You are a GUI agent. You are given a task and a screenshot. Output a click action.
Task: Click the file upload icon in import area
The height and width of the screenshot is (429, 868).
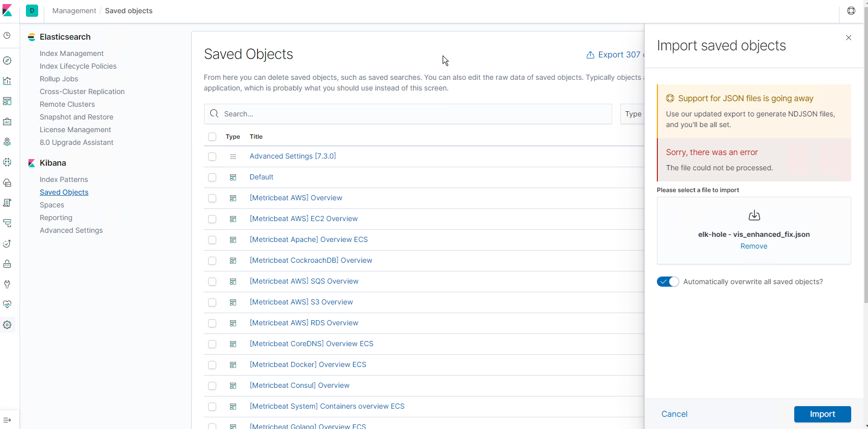[754, 216]
